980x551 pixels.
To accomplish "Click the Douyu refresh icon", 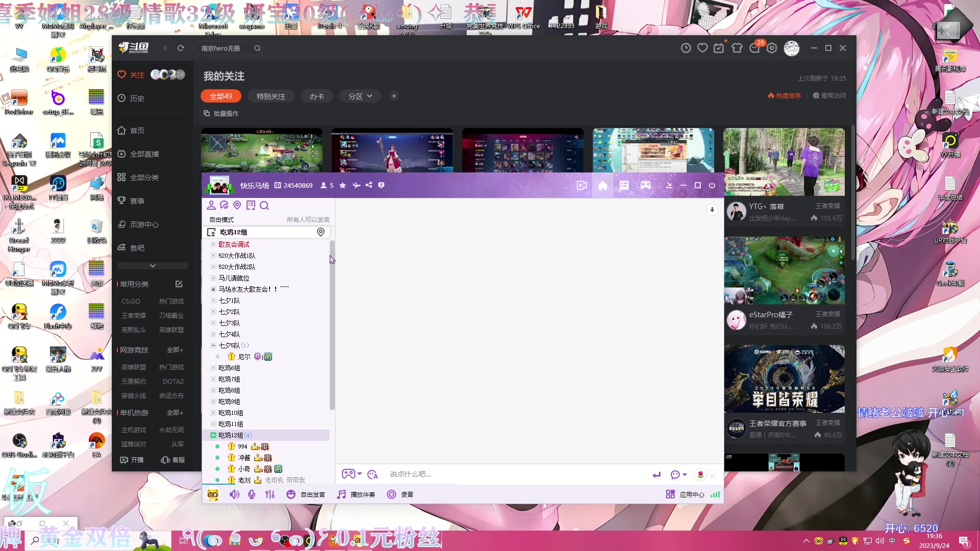I will point(181,48).
